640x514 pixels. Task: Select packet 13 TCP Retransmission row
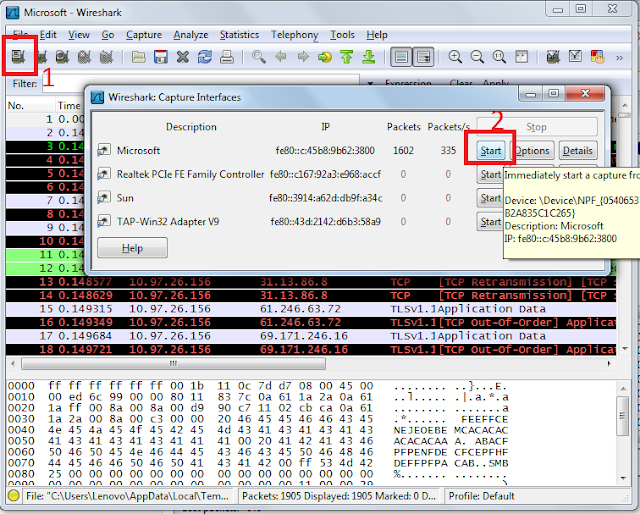tap(311, 282)
